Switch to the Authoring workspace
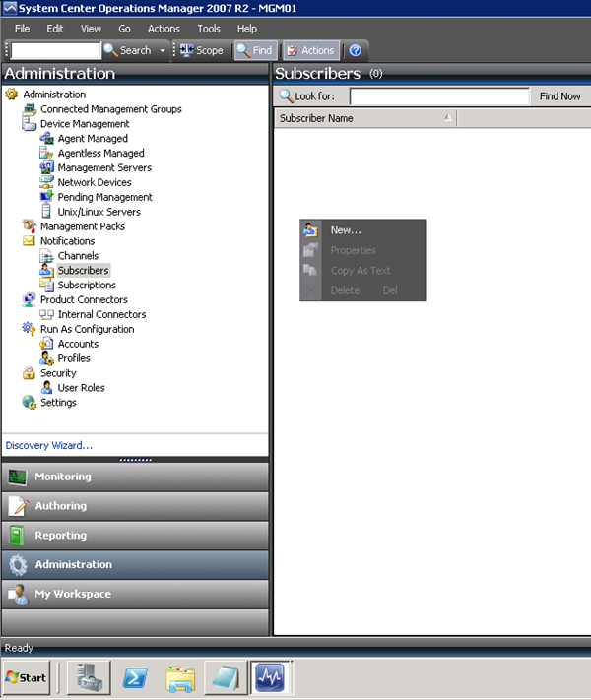 pos(135,506)
